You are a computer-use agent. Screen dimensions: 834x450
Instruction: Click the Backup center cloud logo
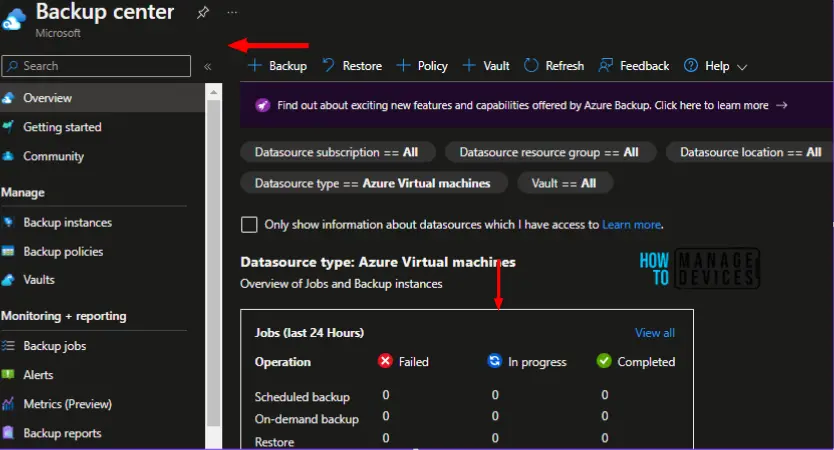tap(13, 19)
